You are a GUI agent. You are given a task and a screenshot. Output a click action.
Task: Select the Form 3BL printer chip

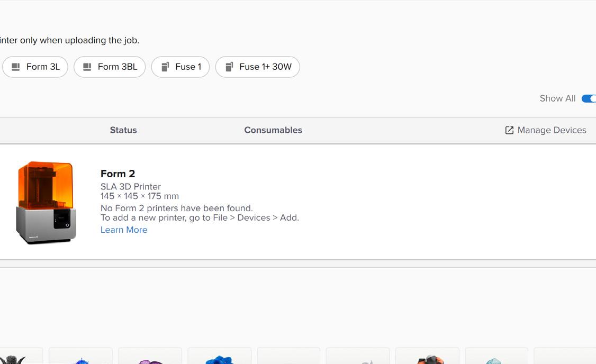[x=110, y=67]
